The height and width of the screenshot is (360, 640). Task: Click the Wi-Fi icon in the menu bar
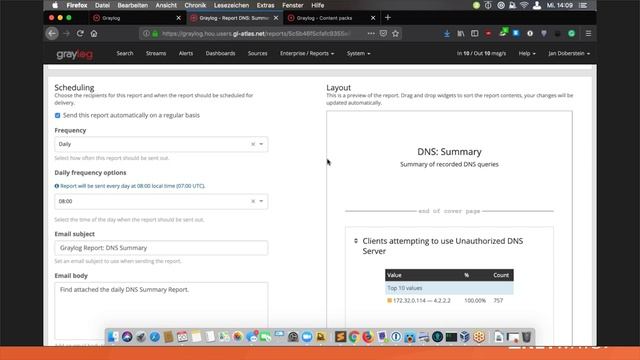click(x=524, y=5)
